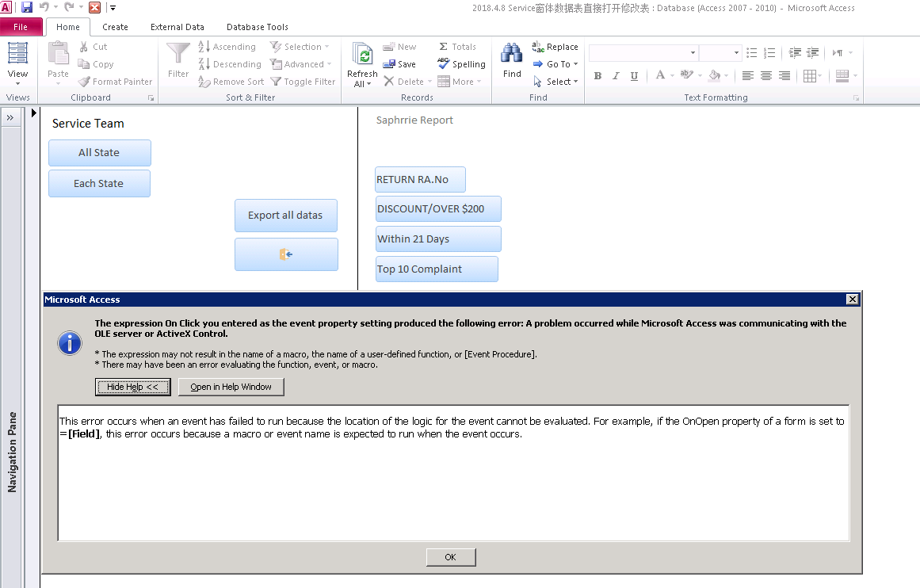
Task: Toggle Bold text formatting
Action: pos(598,76)
